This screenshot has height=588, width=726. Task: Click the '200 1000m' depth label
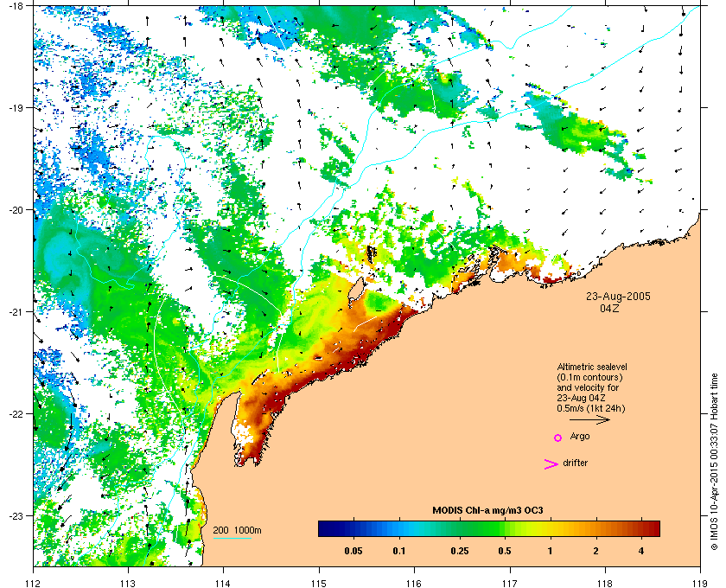(x=237, y=531)
